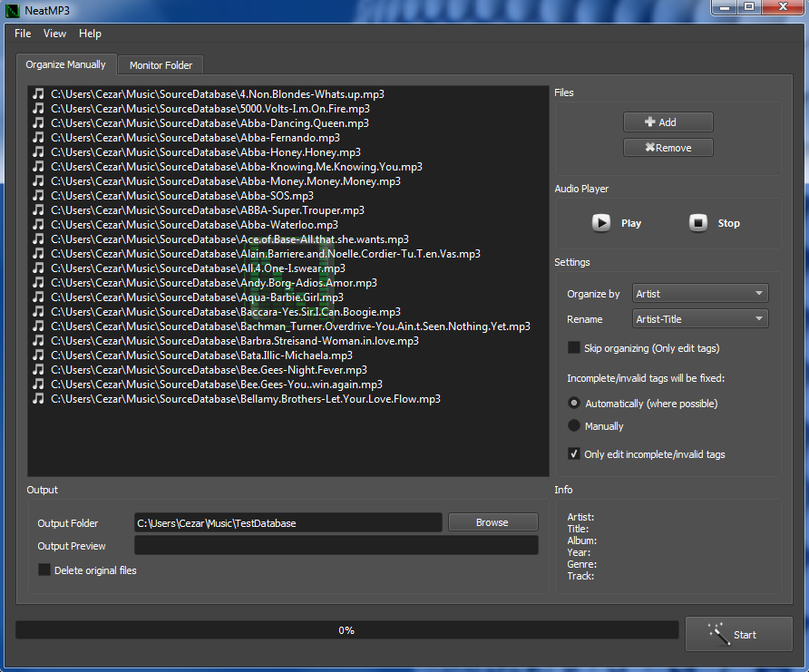Screen dimensions: 809x672
Task: Click music note icon beside Bee.Gees-You..win.again.mp3
Action: click(x=38, y=385)
